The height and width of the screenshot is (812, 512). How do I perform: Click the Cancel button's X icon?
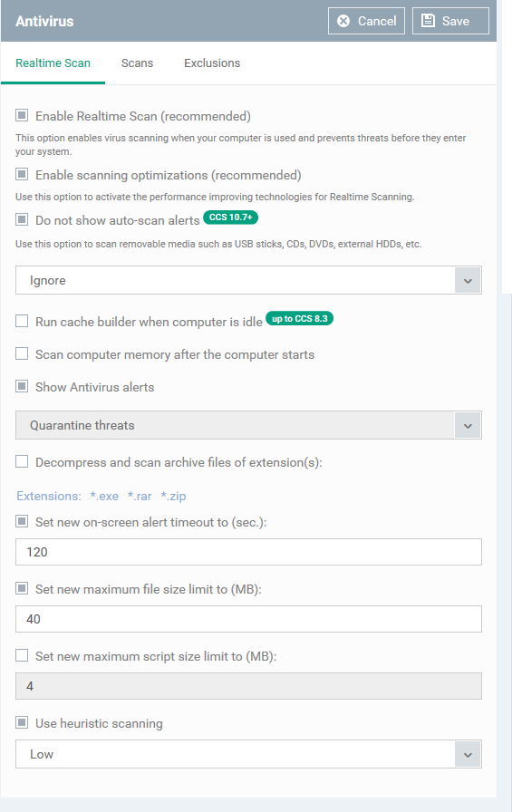click(x=343, y=21)
